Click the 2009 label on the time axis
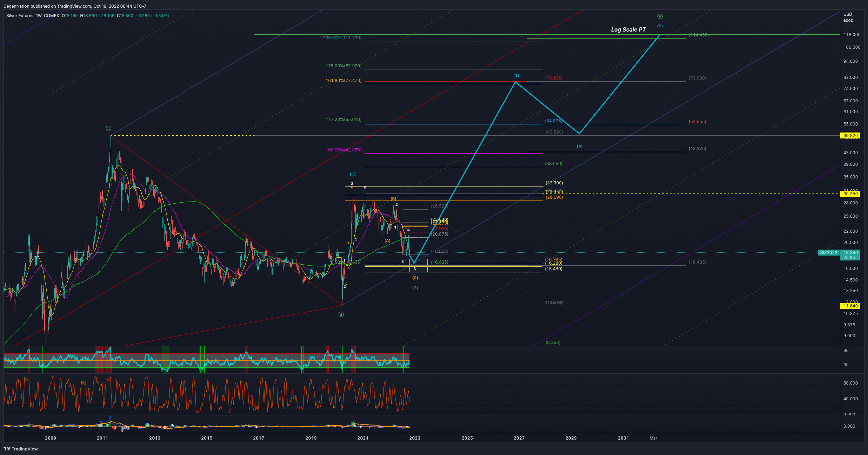 tap(51, 438)
